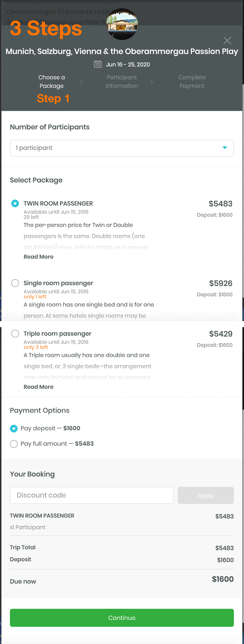
Task: Click the Choose a Package step
Action: pyautogui.click(x=52, y=82)
